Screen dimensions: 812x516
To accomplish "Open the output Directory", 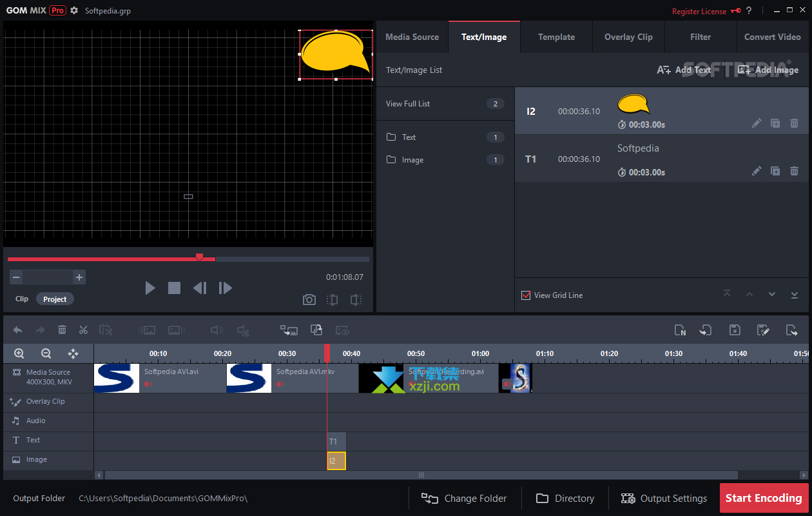I will pos(565,498).
